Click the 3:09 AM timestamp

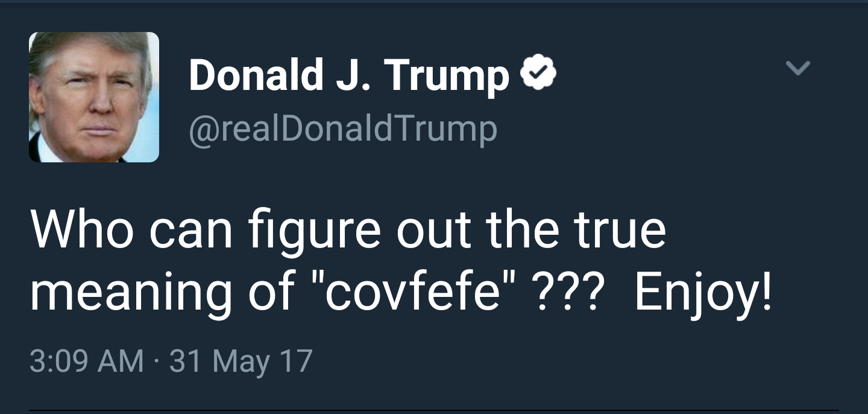point(86,361)
